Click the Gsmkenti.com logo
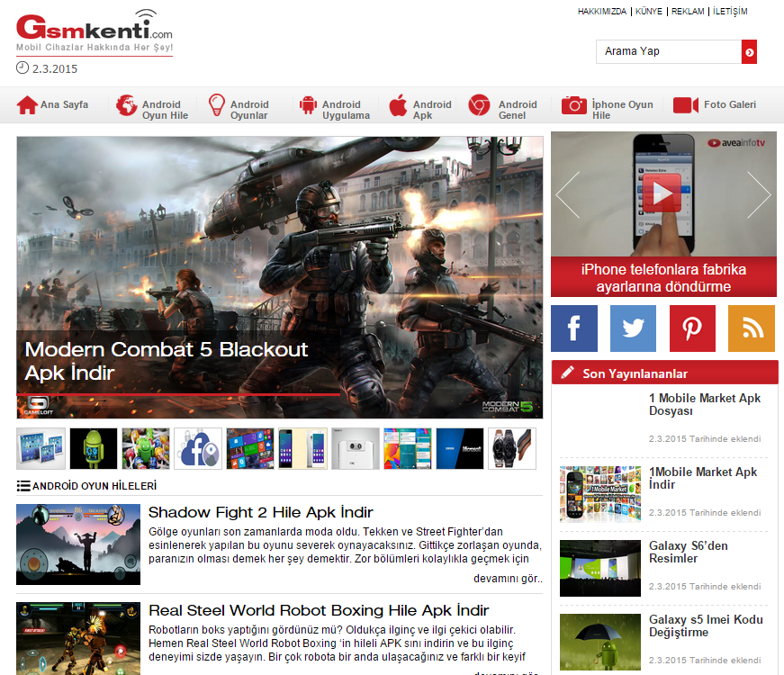Viewport: 784px width, 675px height. [x=95, y=31]
